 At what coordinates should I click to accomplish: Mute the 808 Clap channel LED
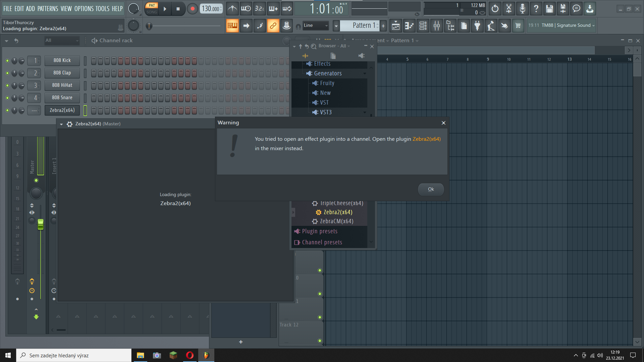pos(7,73)
